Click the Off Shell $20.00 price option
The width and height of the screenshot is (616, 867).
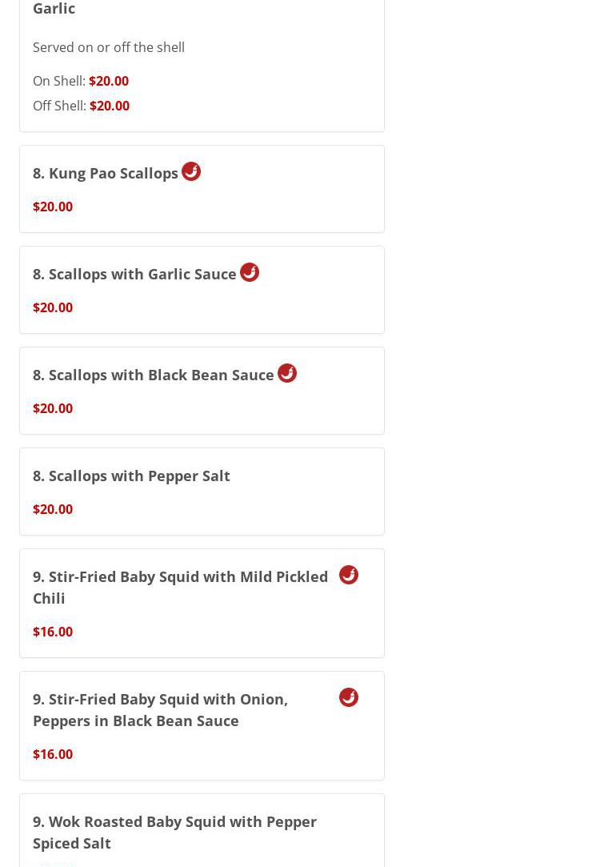(110, 106)
